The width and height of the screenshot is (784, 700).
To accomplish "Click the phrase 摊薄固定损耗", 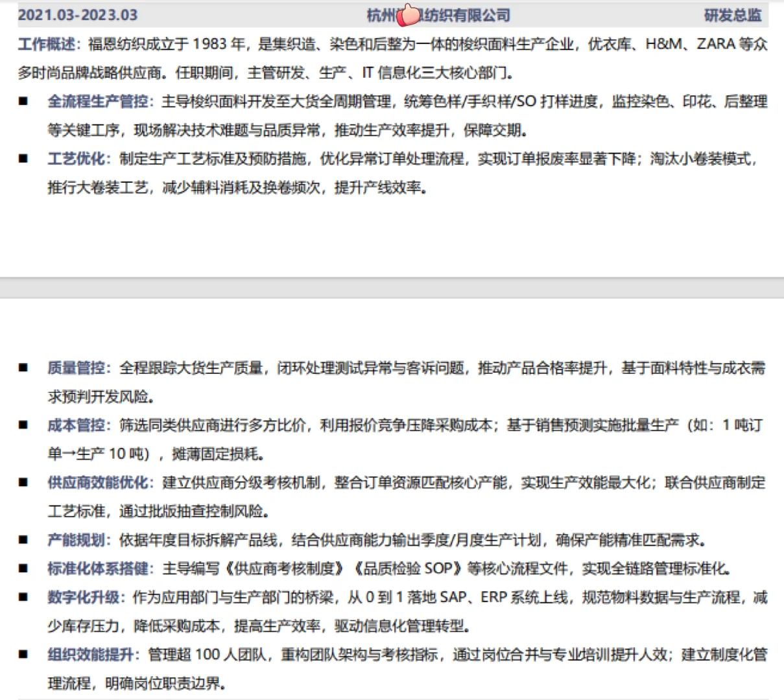I will [x=215, y=454].
